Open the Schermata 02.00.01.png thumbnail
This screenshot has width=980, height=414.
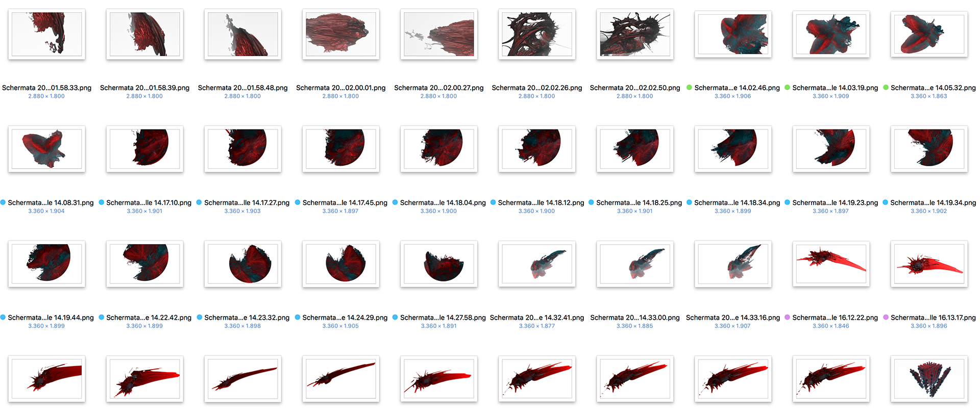pos(341,34)
